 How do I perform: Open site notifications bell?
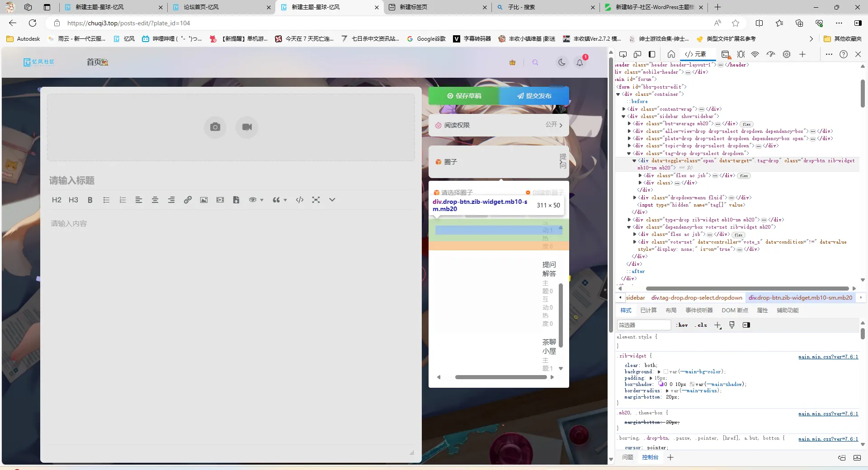(x=580, y=62)
